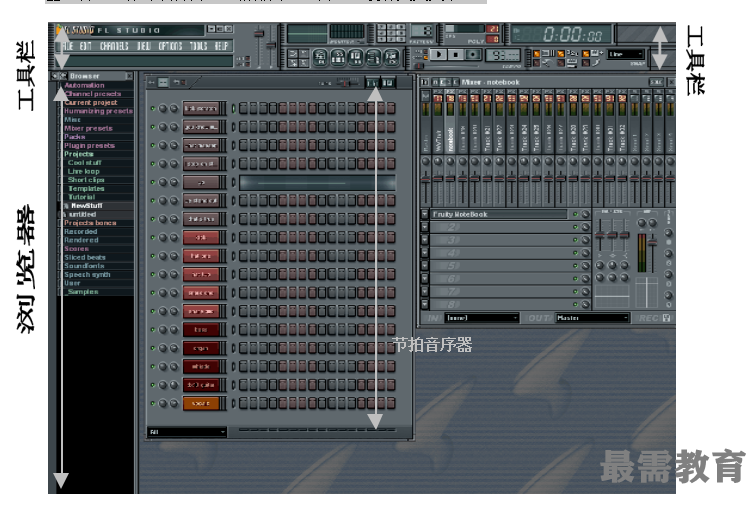Select Automation in the Browser
This screenshot has height=506, width=752.
84,85
